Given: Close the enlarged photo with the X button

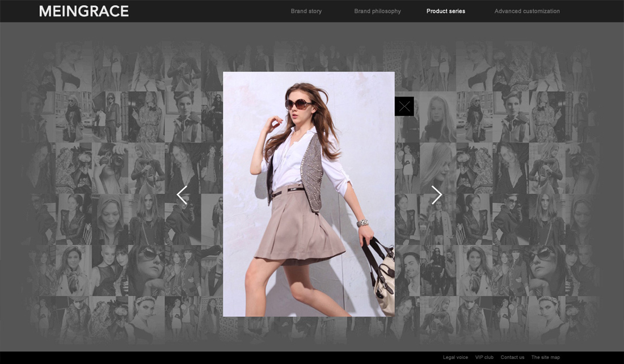Looking at the screenshot, I should pyautogui.click(x=404, y=107).
